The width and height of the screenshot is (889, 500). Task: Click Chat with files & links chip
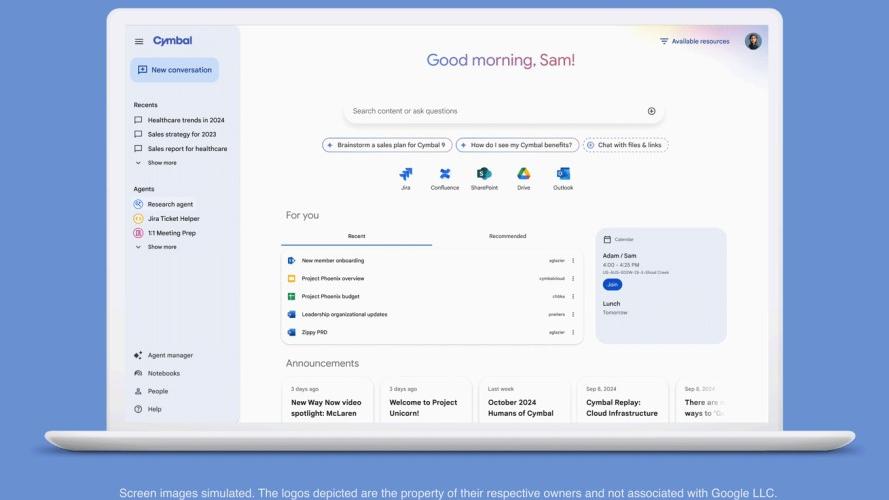(625, 145)
